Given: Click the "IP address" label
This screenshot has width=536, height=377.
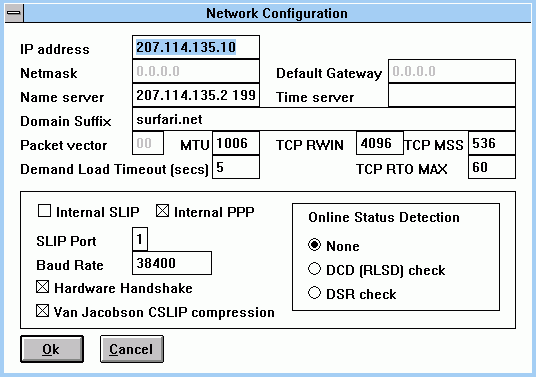Looking at the screenshot, I should (55, 50).
